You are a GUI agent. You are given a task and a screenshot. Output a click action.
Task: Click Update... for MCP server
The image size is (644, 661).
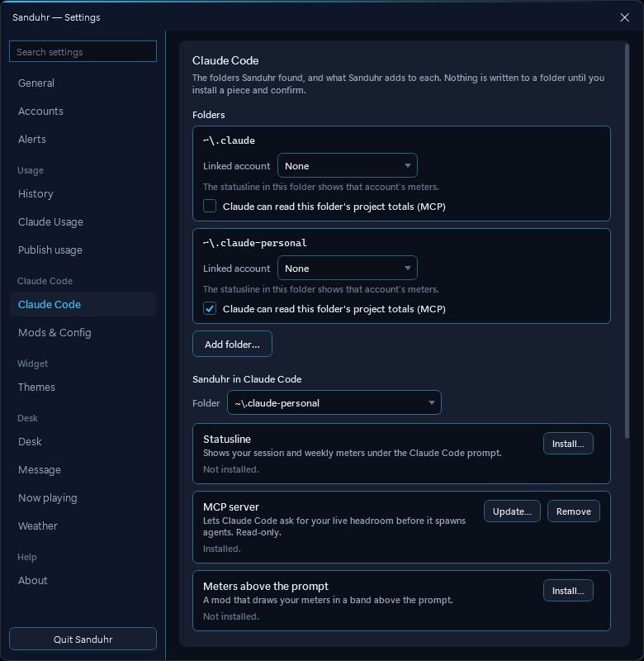512,511
